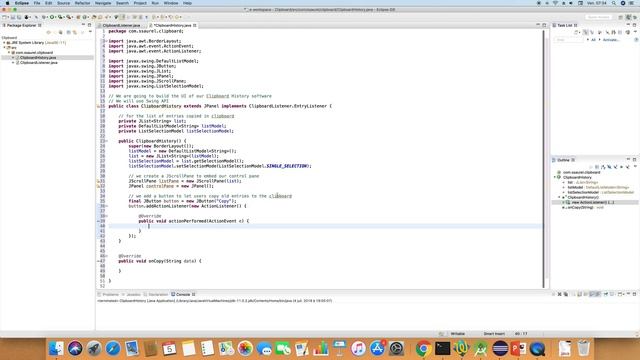Toggle Hide Fields in the Outline toolbar

[609, 167]
